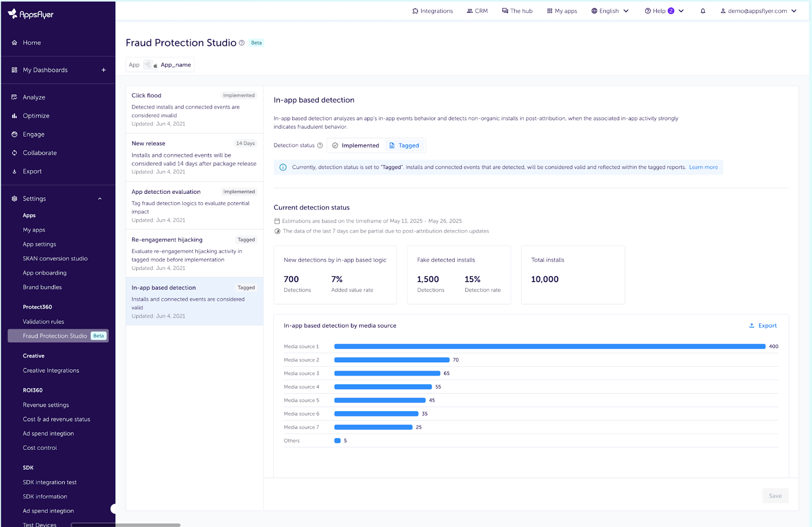Open Re-engagement hijacking item
The height and width of the screenshot is (527, 812).
click(194, 254)
